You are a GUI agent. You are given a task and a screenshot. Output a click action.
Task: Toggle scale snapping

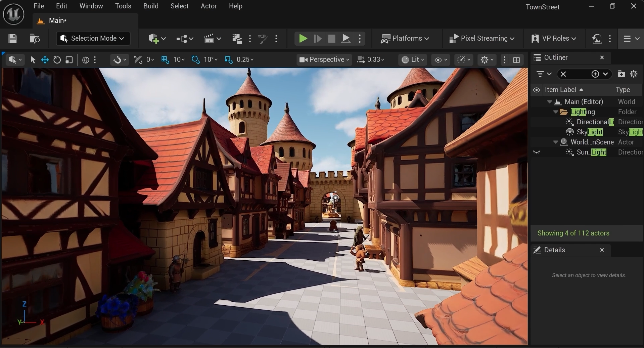228,60
